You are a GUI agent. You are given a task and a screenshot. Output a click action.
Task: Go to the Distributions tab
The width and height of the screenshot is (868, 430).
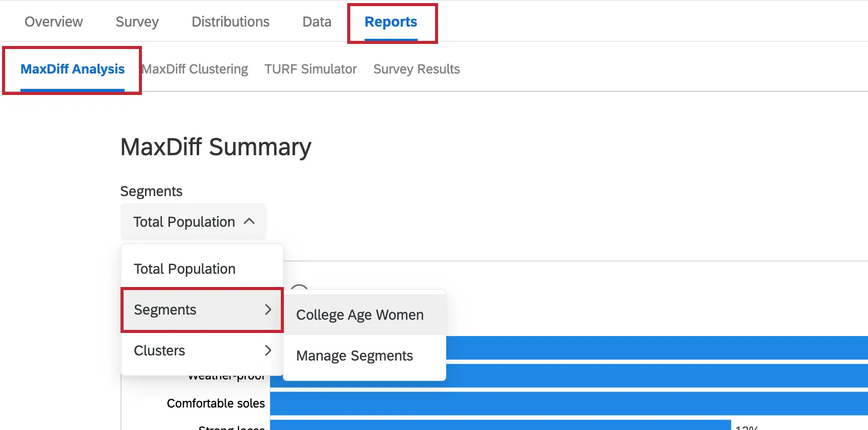pos(230,22)
